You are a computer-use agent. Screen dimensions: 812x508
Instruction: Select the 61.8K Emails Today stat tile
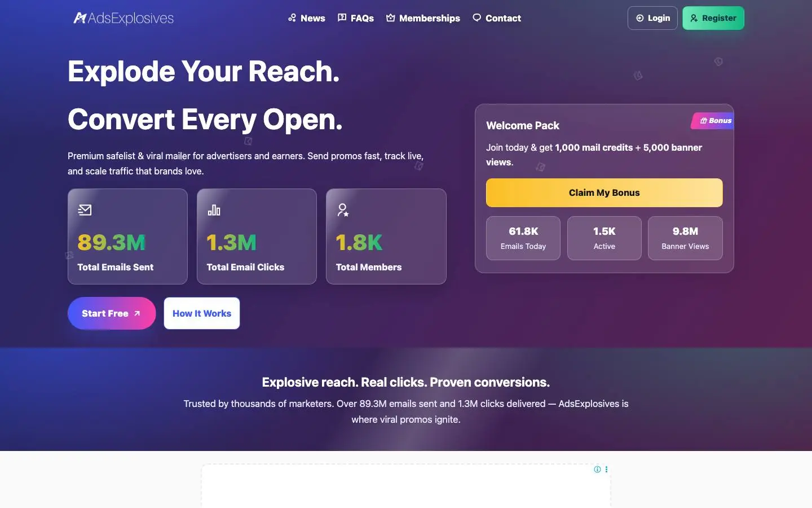[x=523, y=238]
